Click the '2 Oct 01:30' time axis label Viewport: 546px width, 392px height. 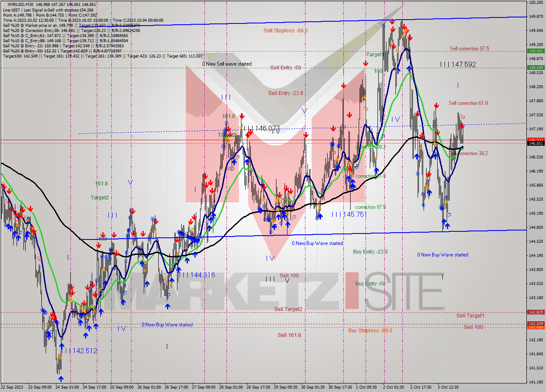393,387
